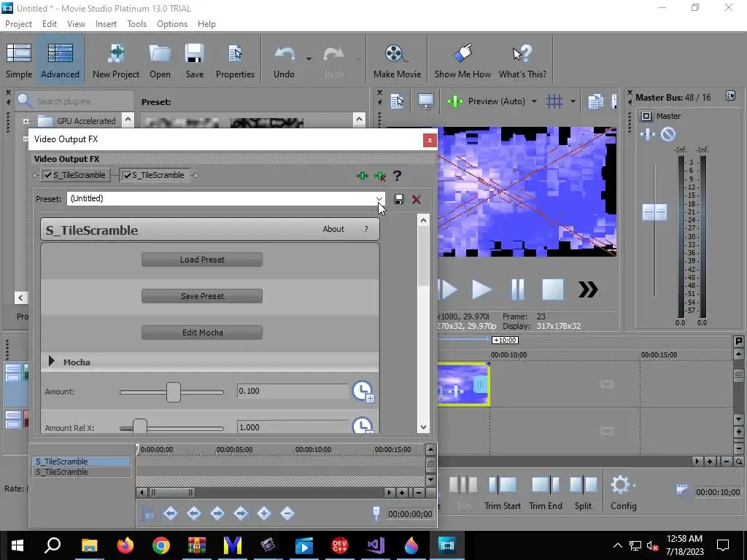Screen dimensions: 747x560
Task: Open Google Chrome from taskbar
Action: pyautogui.click(x=161, y=545)
